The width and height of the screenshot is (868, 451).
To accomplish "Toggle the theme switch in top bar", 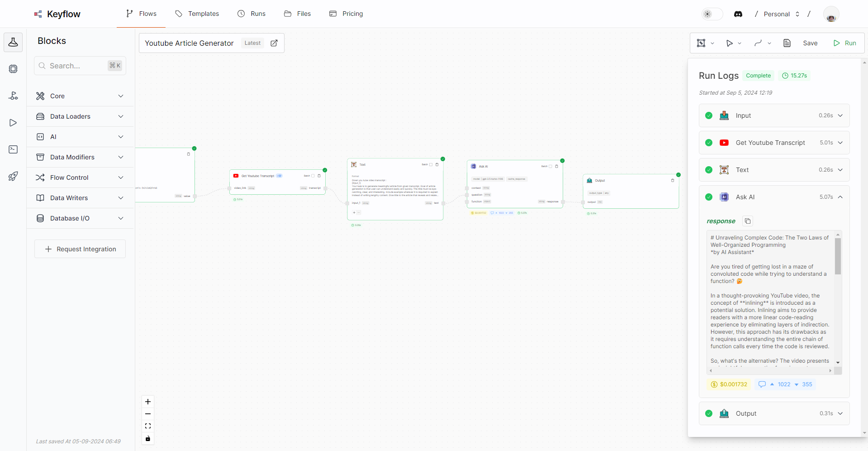I will 711,14.
